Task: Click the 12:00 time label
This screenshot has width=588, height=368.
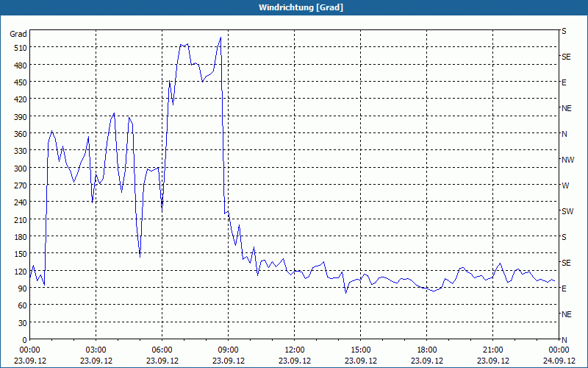Action: coord(295,350)
